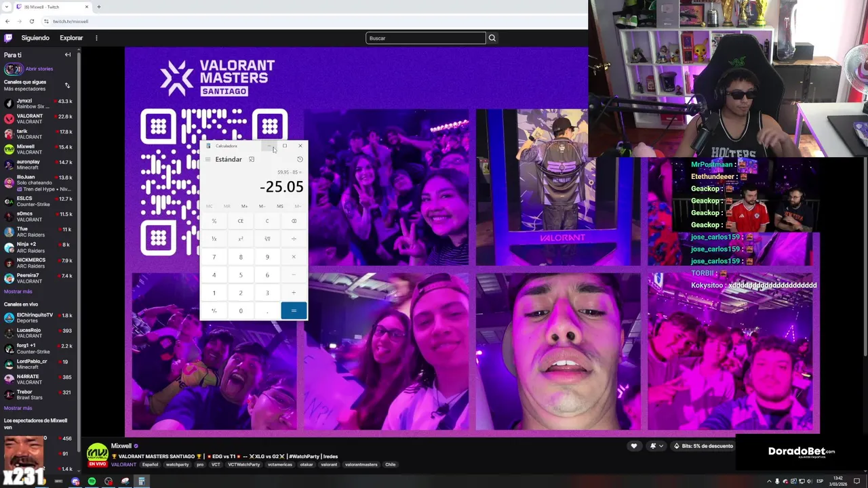Reload the Twitch page
868x488 pixels.
tap(31, 21)
